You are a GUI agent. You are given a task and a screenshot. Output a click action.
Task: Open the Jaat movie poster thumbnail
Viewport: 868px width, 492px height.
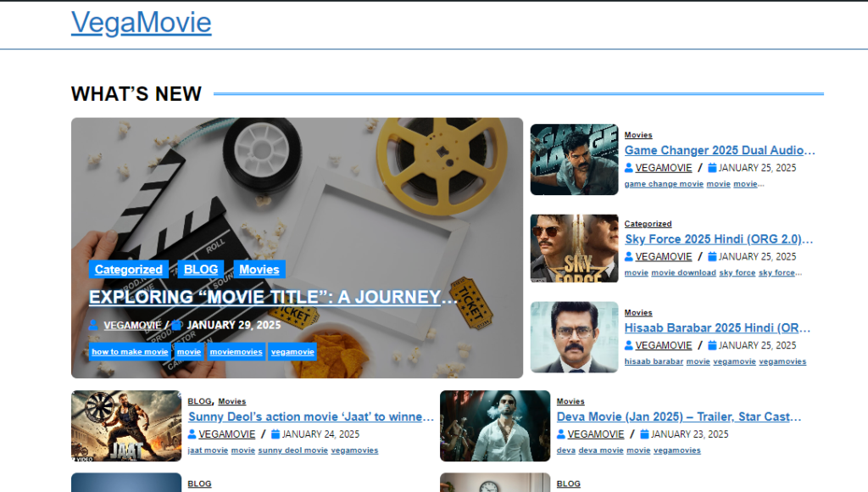tap(126, 426)
